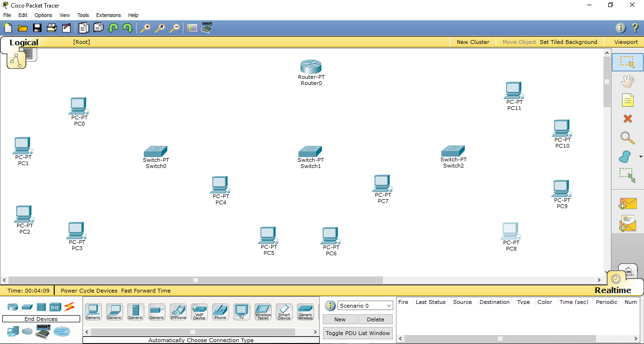The width and height of the screenshot is (644, 344).
Task: Click Set Tiled Background
Action: 569,42
